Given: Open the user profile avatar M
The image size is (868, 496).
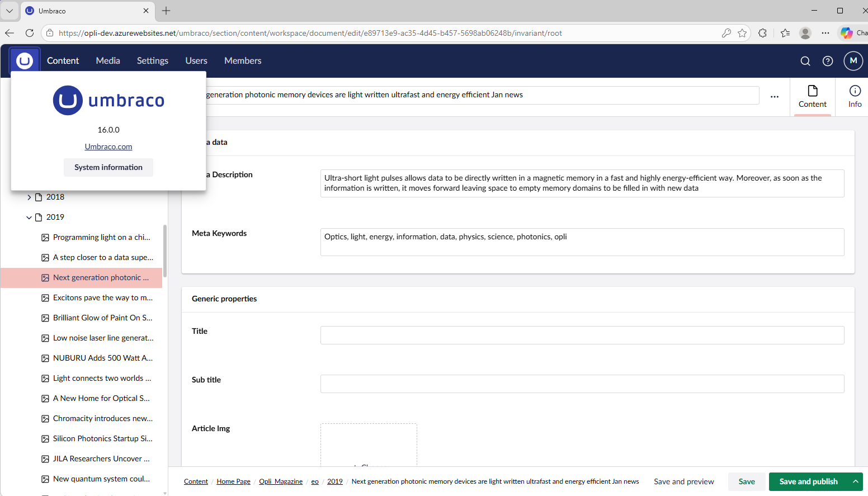Looking at the screenshot, I should pyautogui.click(x=853, y=61).
